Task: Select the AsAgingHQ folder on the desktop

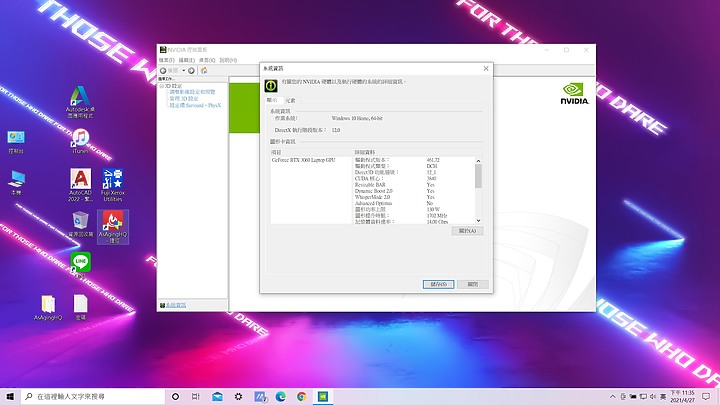Action: point(48,307)
